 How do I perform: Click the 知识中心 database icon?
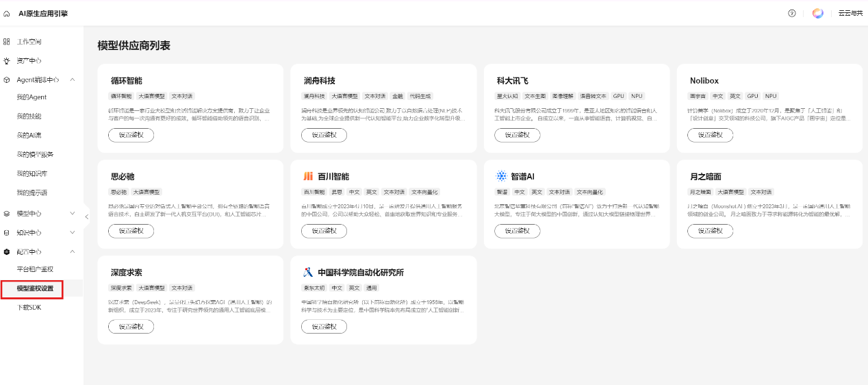[x=7, y=233]
